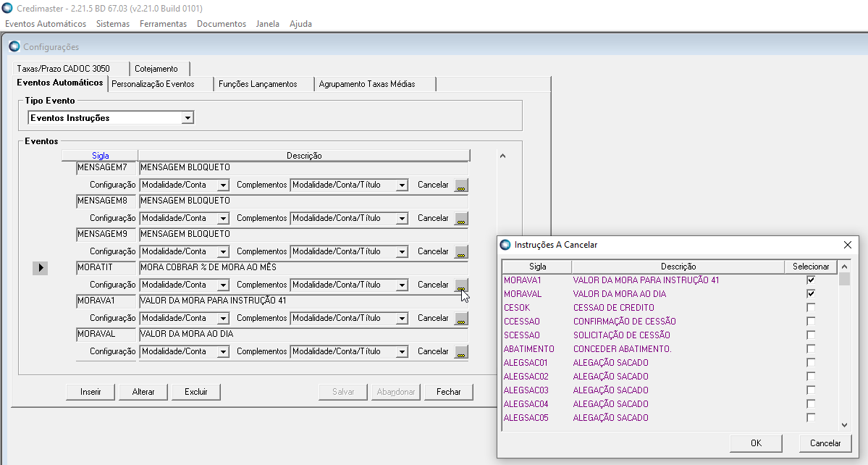Screen dimensions: 868x465
Task: Open the Ajuda menu
Action: 300,24
